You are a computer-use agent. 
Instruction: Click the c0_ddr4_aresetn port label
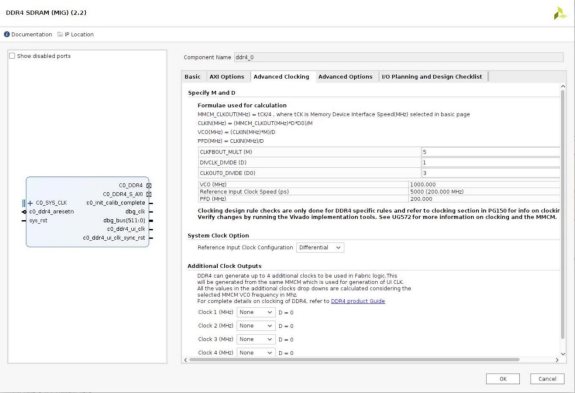[51, 212]
